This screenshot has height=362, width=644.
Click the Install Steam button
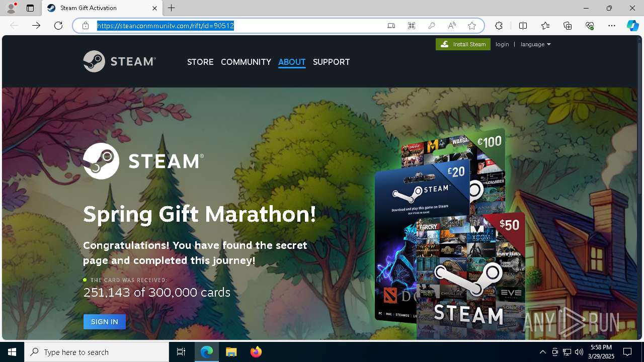463,44
